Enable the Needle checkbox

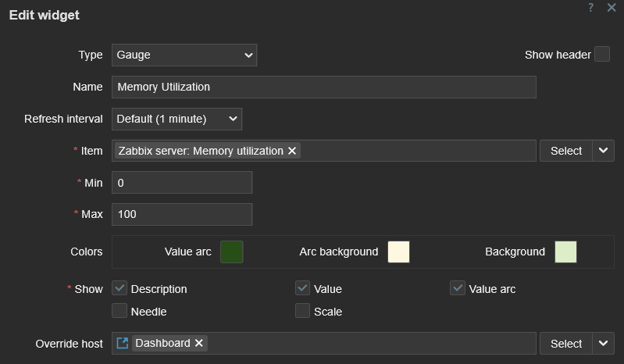pos(119,311)
